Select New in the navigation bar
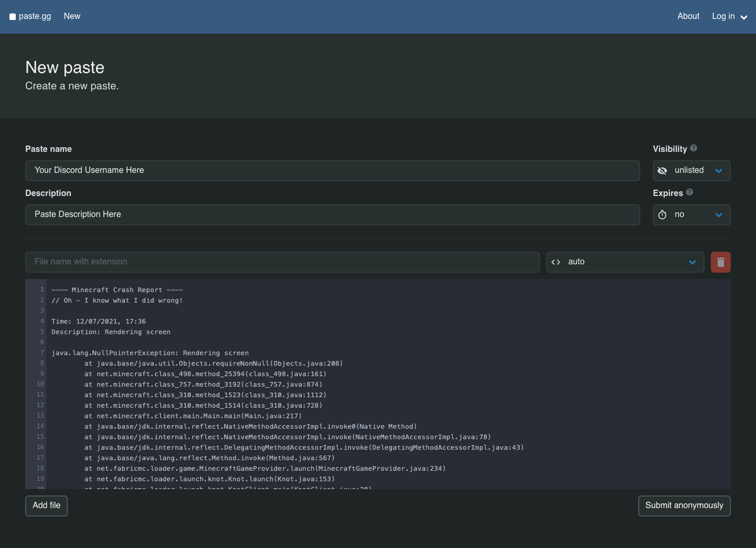Image resolution: width=756 pixels, height=548 pixels. click(72, 16)
